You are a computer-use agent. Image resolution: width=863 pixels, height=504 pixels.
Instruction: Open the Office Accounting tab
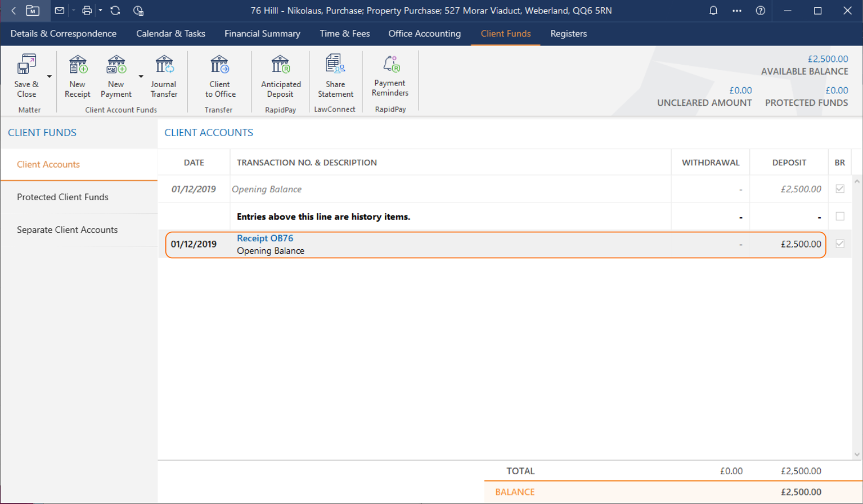(424, 34)
